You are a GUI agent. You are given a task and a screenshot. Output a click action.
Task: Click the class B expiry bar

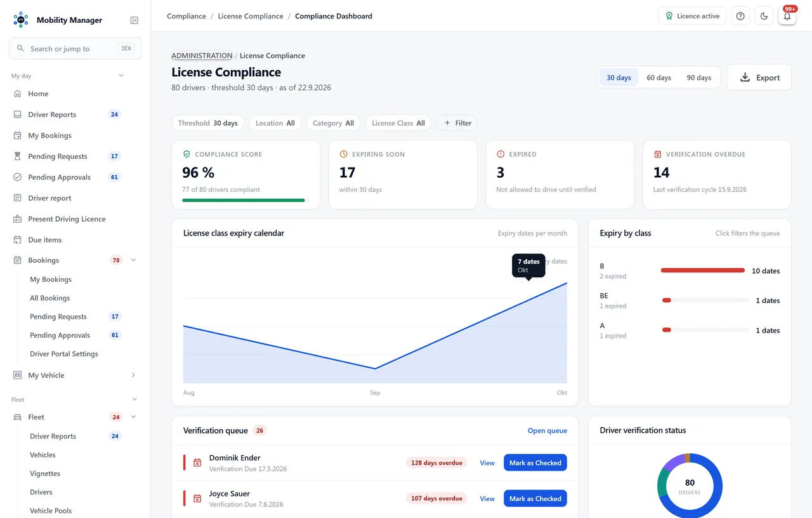point(703,270)
